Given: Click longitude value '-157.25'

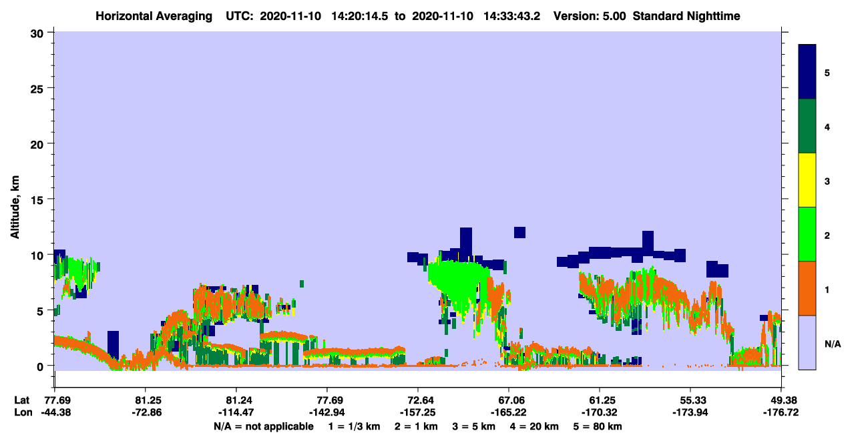Looking at the screenshot, I should coord(418,412).
